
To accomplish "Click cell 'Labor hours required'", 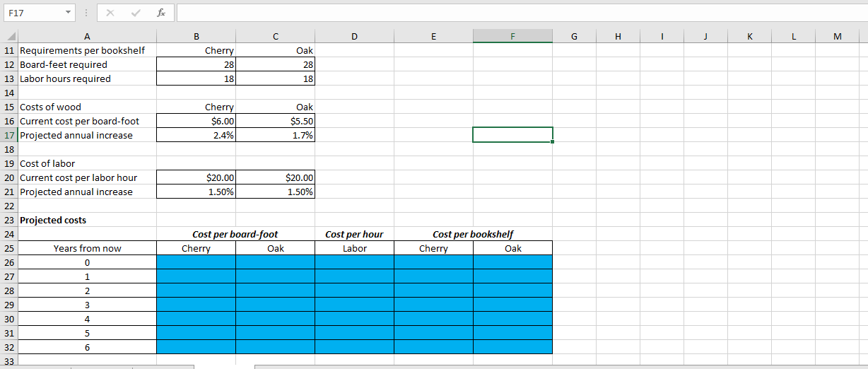I will point(86,78).
